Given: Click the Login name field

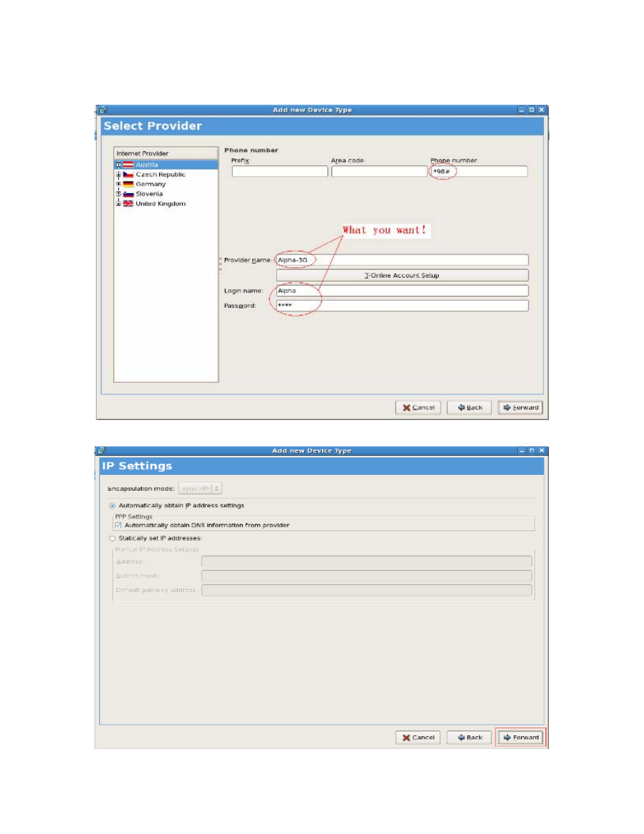Looking at the screenshot, I should (402, 291).
